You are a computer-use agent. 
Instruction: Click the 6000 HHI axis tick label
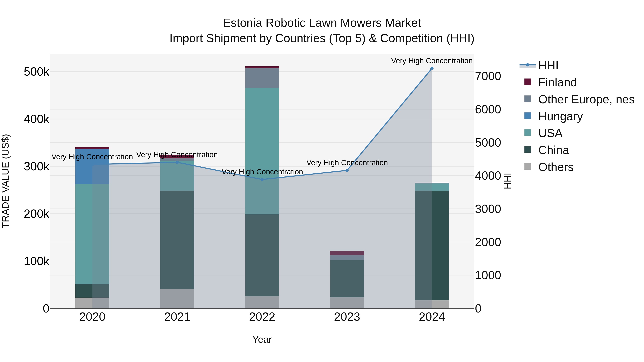pos(488,109)
